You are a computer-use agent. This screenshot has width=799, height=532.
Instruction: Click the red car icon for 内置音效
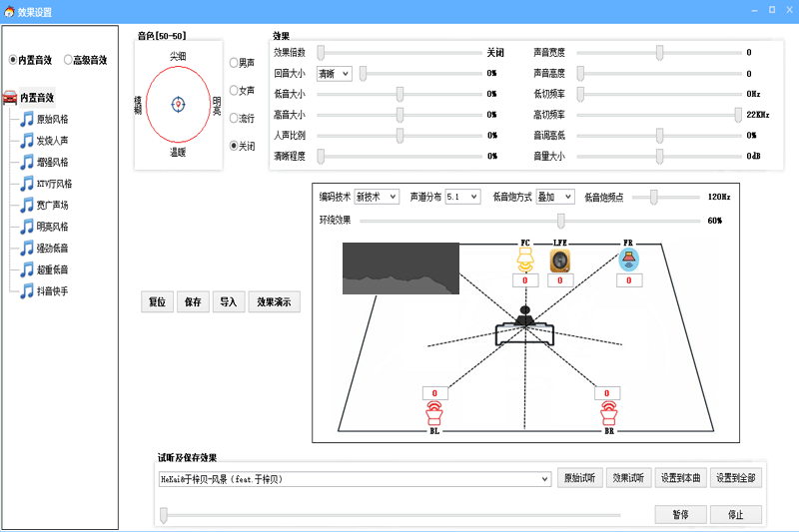10,97
